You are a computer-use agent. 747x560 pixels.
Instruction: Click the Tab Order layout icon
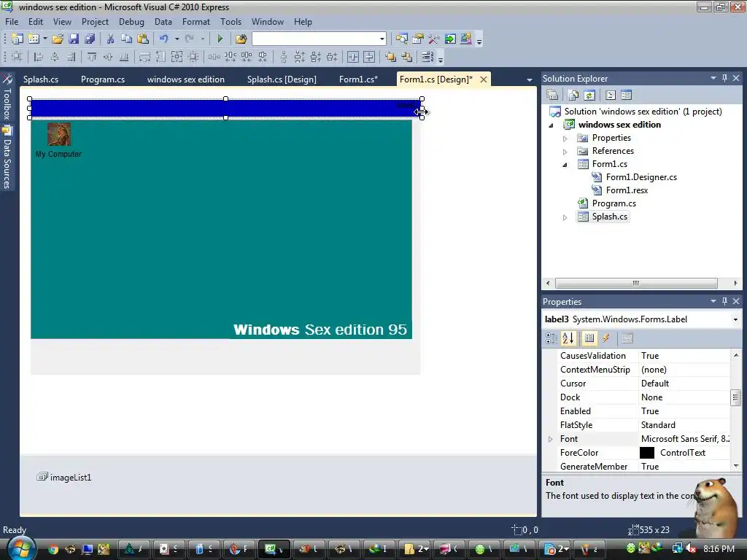coord(427,57)
